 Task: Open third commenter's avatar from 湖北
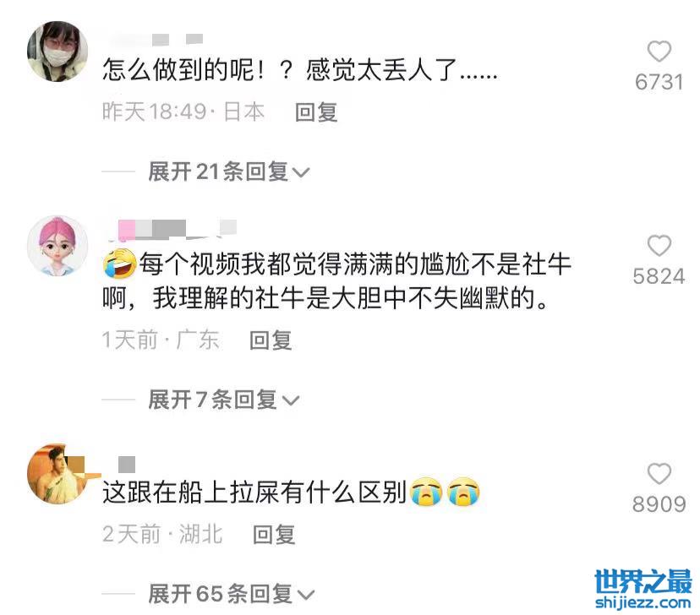tap(57, 474)
